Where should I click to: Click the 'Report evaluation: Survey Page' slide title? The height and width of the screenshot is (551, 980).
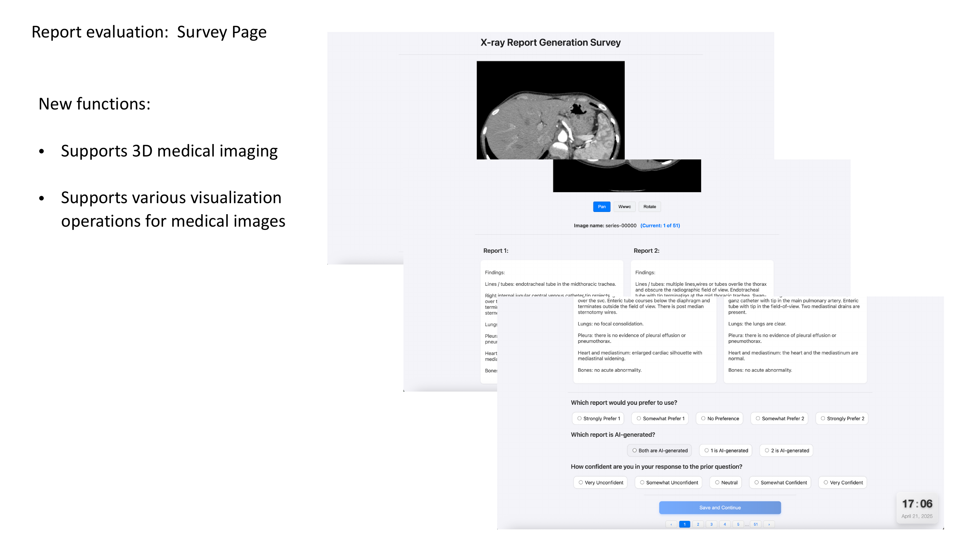(149, 32)
